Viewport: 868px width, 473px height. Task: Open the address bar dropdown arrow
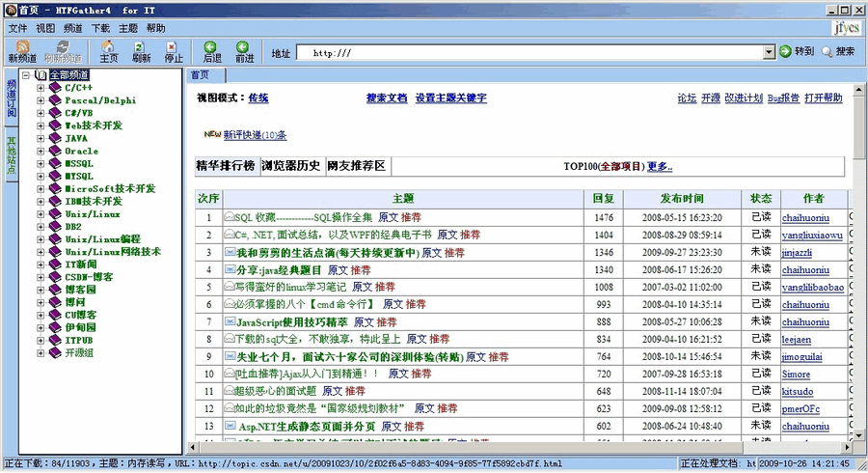[x=769, y=52]
